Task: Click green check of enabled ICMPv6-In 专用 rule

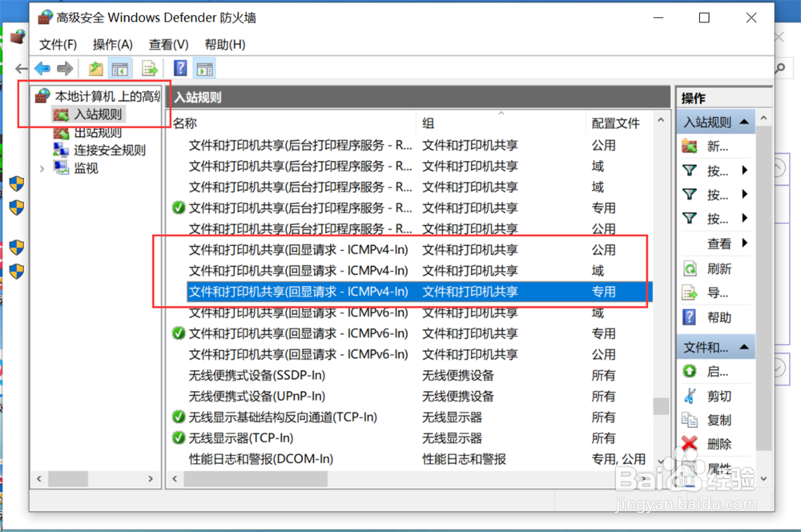Action: pyautogui.click(x=179, y=333)
